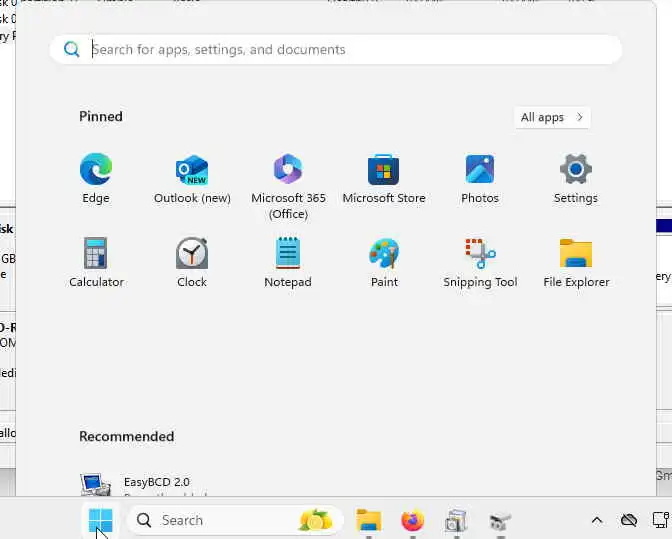The width and height of the screenshot is (672, 539).
Task: Open the Clock app
Action: pos(192,262)
